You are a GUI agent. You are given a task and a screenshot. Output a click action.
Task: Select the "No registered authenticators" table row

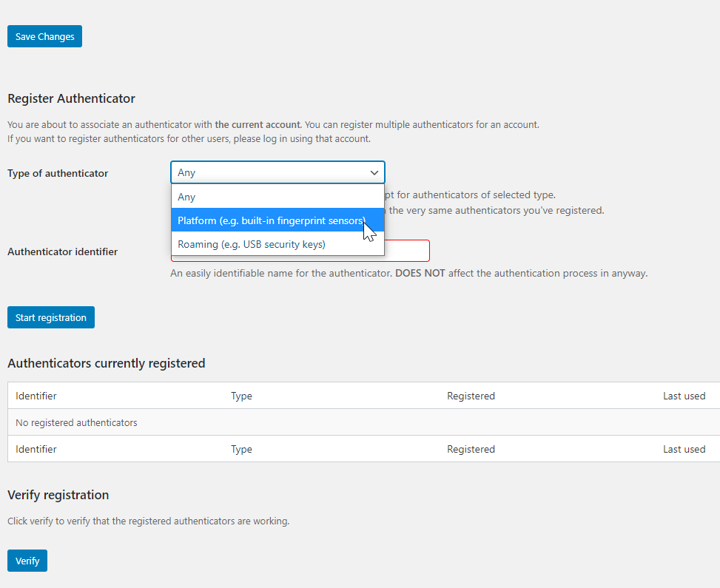76,422
